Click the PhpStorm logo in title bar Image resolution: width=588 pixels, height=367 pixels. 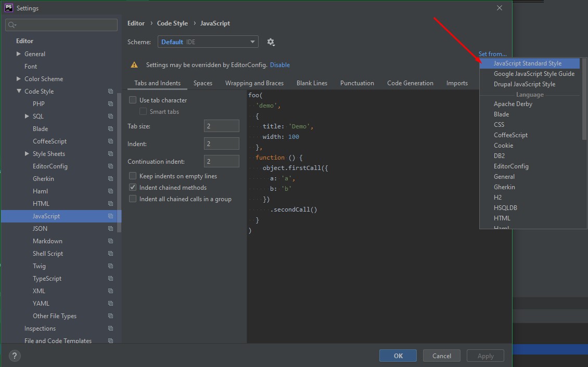(x=8, y=7)
